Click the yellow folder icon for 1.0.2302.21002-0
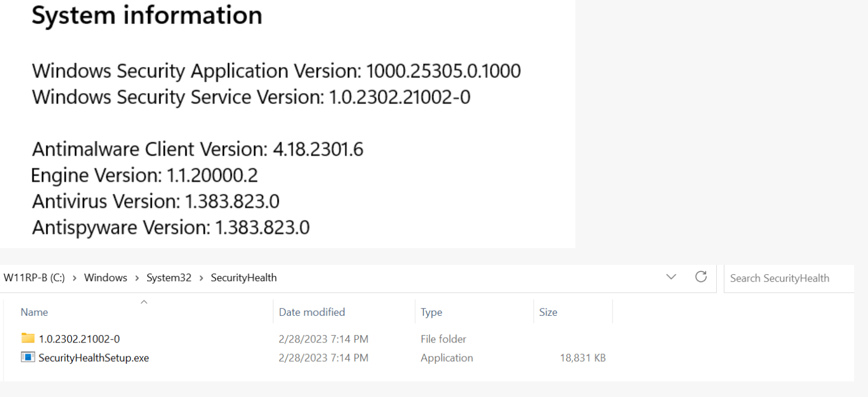Screen dimensions: 868x397 (28, 338)
